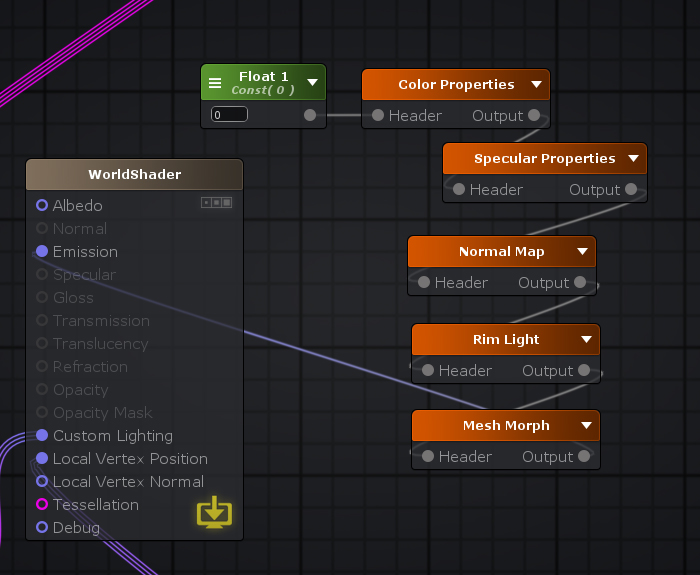The width and height of the screenshot is (700, 575).
Task: Click Normal Map Output port
Action: (580, 282)
